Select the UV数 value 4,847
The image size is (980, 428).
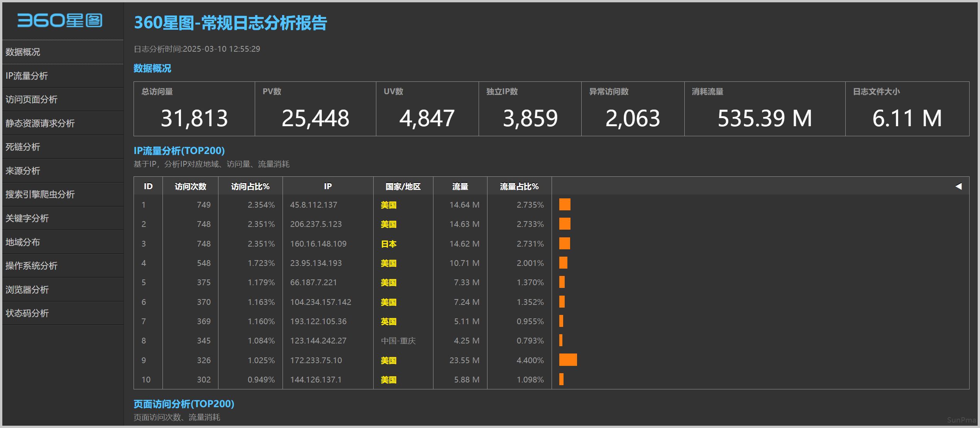(x=427, y=118)
